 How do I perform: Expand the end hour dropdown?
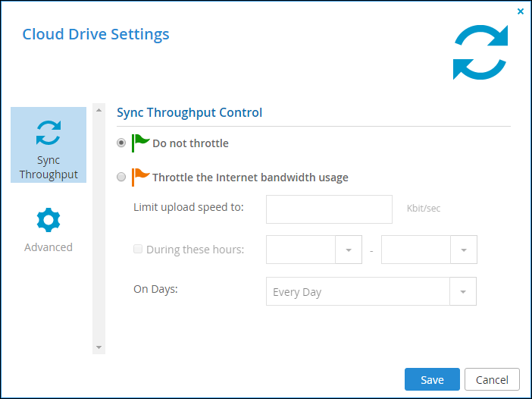point(464,250)
